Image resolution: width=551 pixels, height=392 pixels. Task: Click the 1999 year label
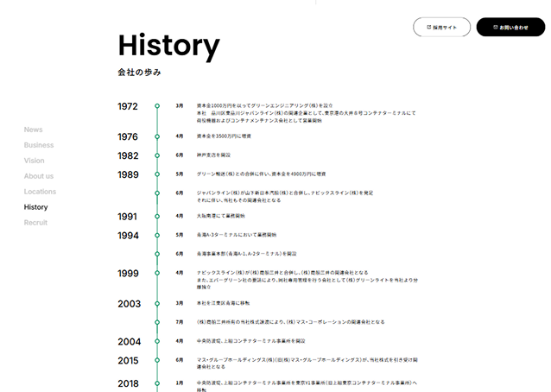coord(128,273)
